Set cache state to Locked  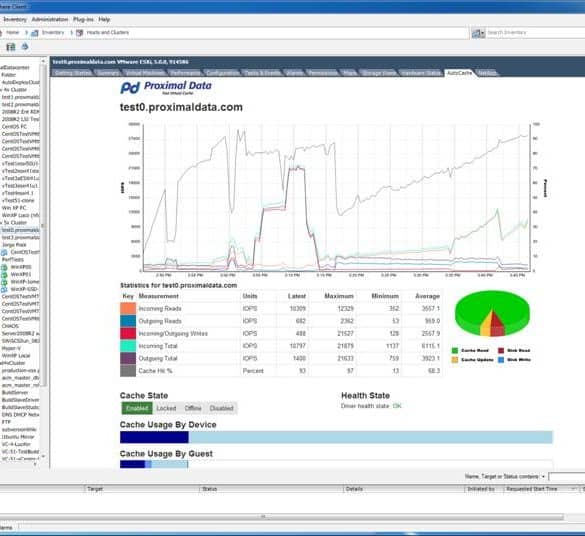tap(166, 408)
